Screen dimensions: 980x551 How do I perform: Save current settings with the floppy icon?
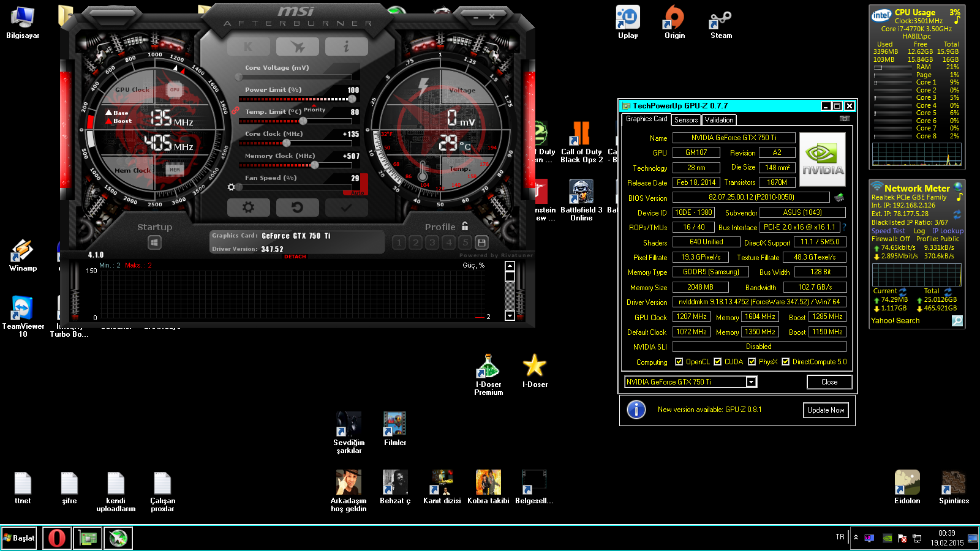coord(481,242)
